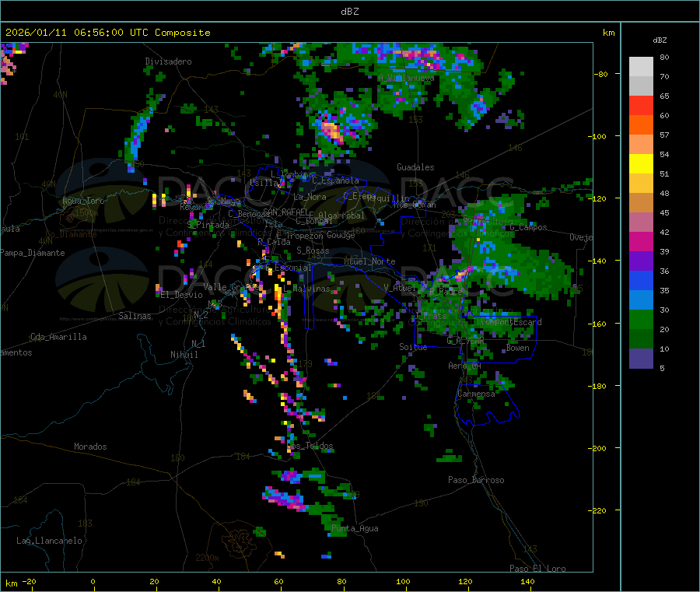Screen dimensions: 700x592
Task: Click the 2200m elevation label
Action: click(x=207, y=558)
